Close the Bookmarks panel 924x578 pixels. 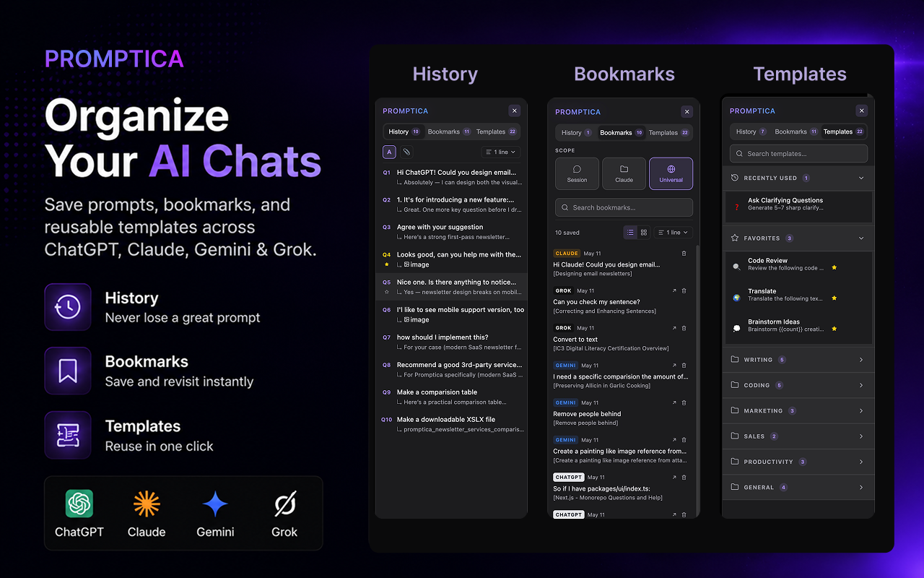687,111
